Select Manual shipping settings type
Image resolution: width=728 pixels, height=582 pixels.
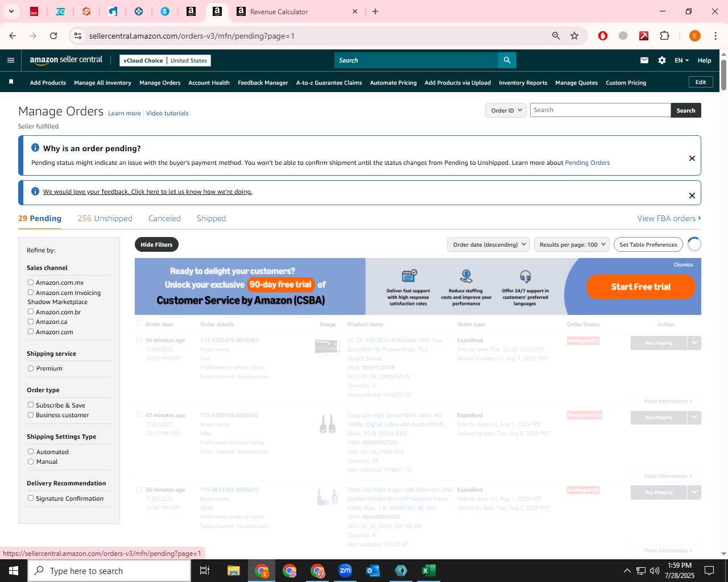pyautogui.click(x=31, y=462)
